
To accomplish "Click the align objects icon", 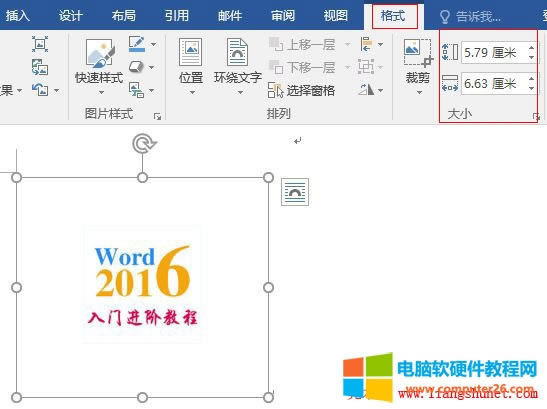I will tap(367, 44).
